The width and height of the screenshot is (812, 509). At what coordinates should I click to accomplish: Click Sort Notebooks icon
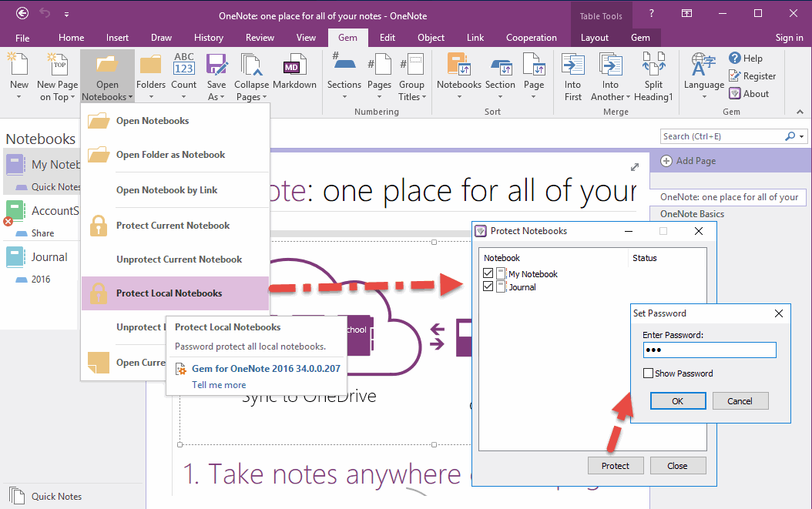(x=459, y=64)
